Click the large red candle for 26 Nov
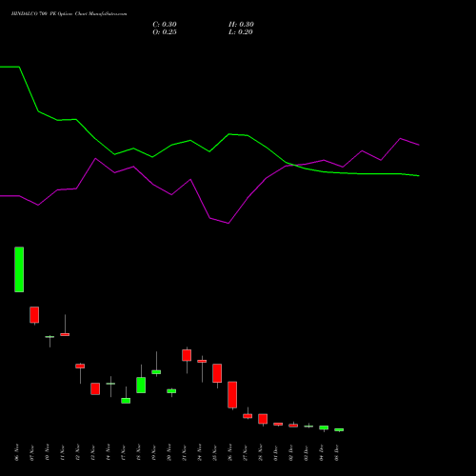 (232, 395)
